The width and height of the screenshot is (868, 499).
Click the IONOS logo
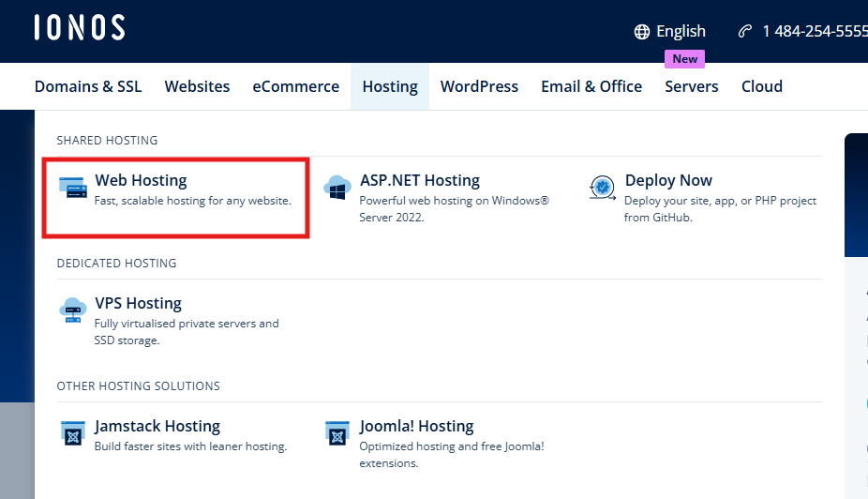[x=80, y=28]
